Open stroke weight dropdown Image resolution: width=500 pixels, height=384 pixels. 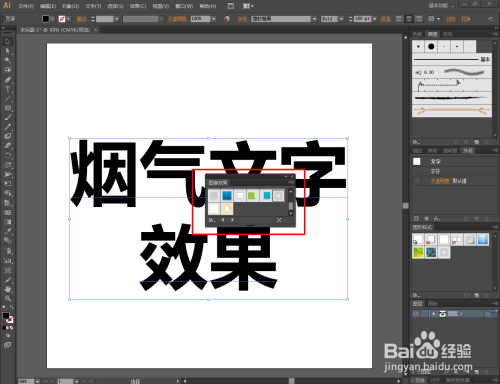117,19
